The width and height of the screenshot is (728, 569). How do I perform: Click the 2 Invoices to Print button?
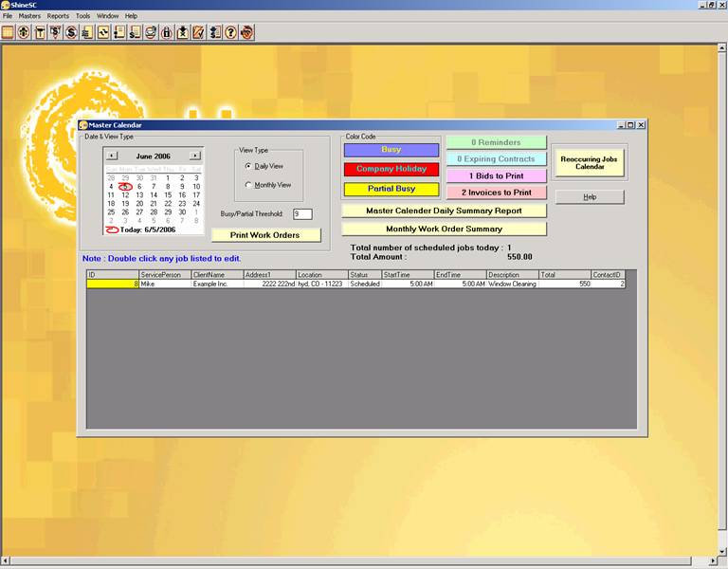click(x=497, y=193)
